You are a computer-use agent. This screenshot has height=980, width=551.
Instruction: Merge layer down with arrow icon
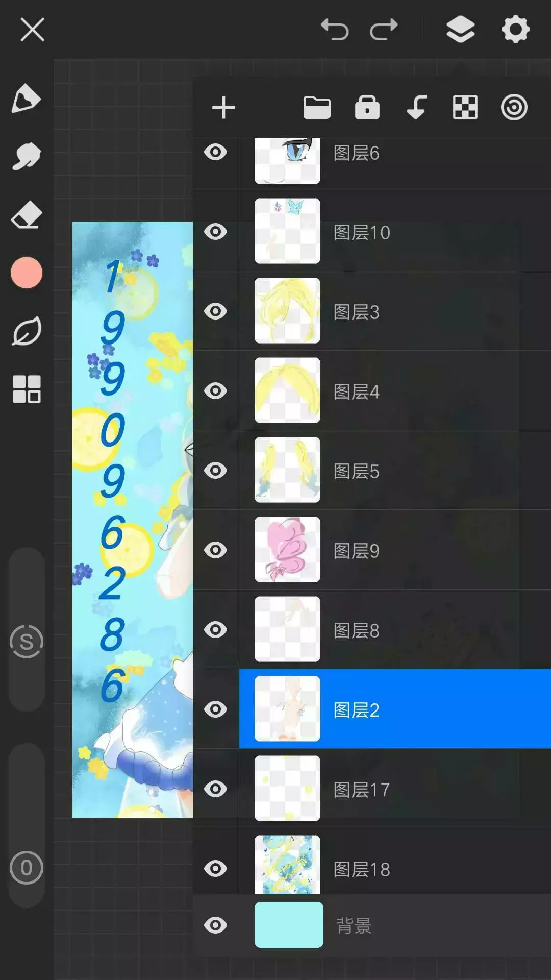click(416, 108)
